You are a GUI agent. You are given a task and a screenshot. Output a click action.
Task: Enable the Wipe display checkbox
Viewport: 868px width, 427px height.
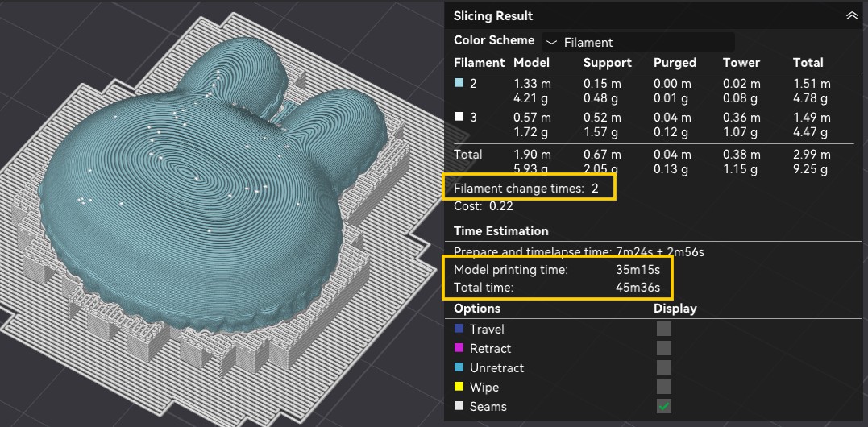tap(664, 387)
